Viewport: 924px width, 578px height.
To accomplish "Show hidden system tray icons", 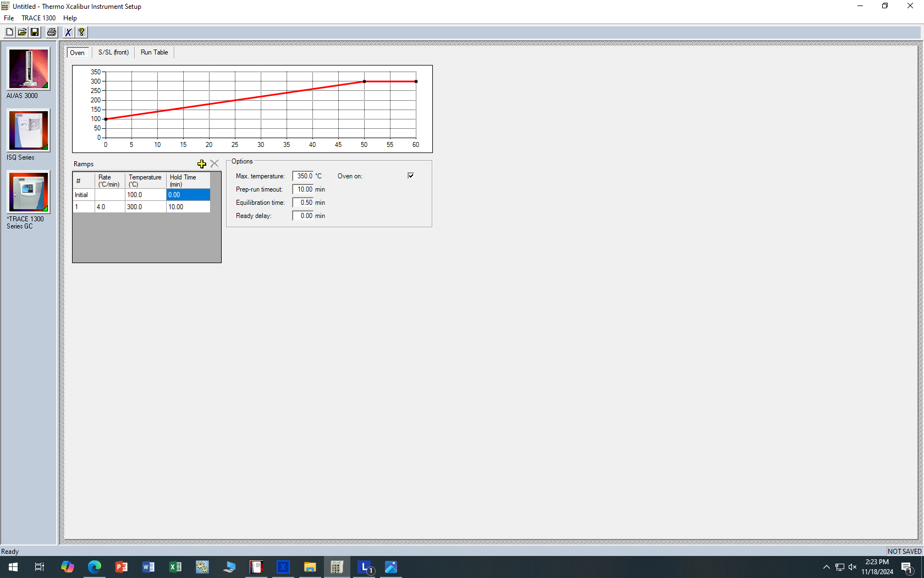I will (x=826, y=567).
